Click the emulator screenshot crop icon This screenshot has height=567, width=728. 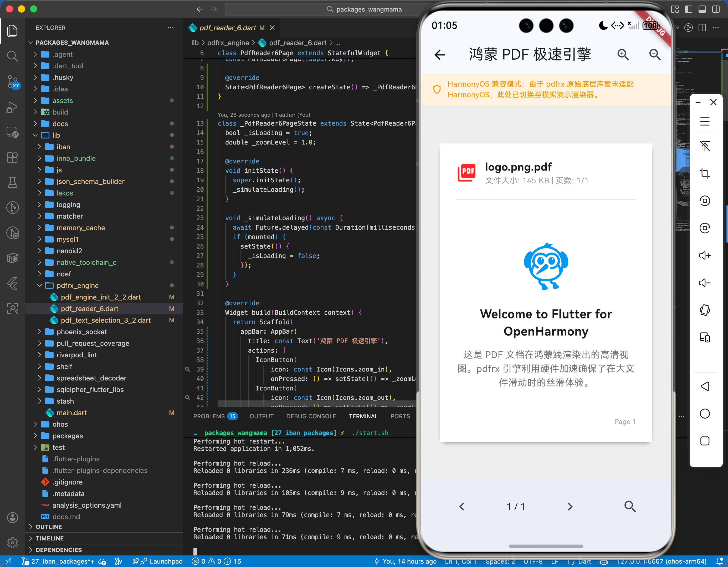pyautogui.click(x=704, y=173)
